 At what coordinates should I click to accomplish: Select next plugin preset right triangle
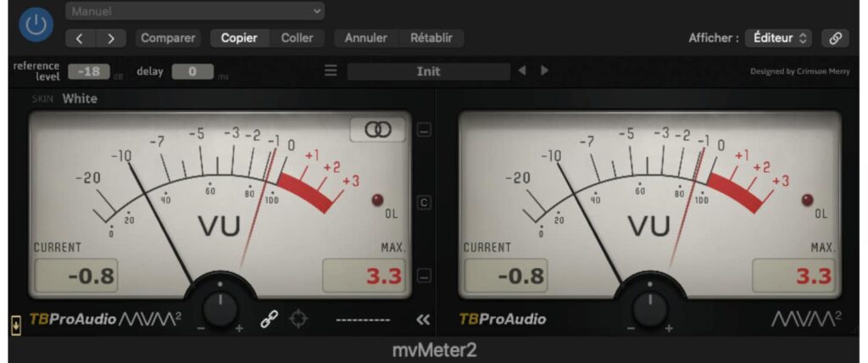click(x=544, y=71)
